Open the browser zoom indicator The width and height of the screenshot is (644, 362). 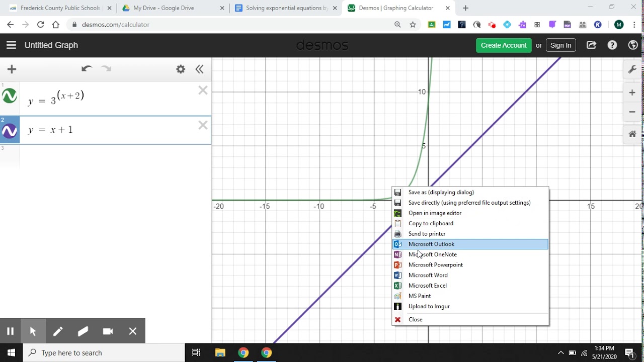coord(397,25)
